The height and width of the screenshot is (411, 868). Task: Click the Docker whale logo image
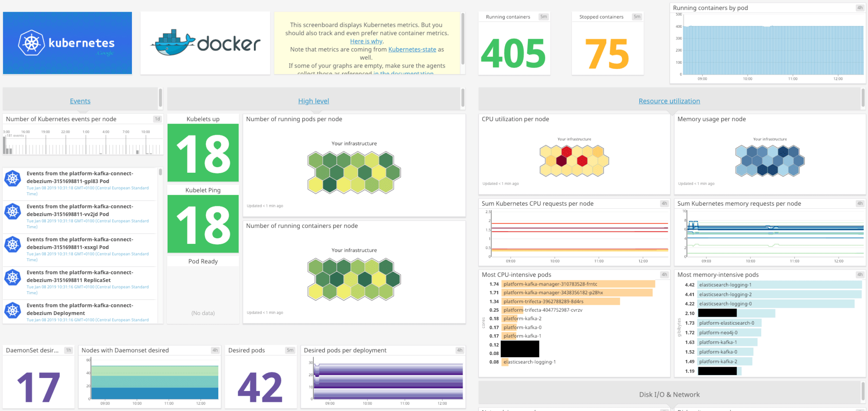(x=205, y=43)
